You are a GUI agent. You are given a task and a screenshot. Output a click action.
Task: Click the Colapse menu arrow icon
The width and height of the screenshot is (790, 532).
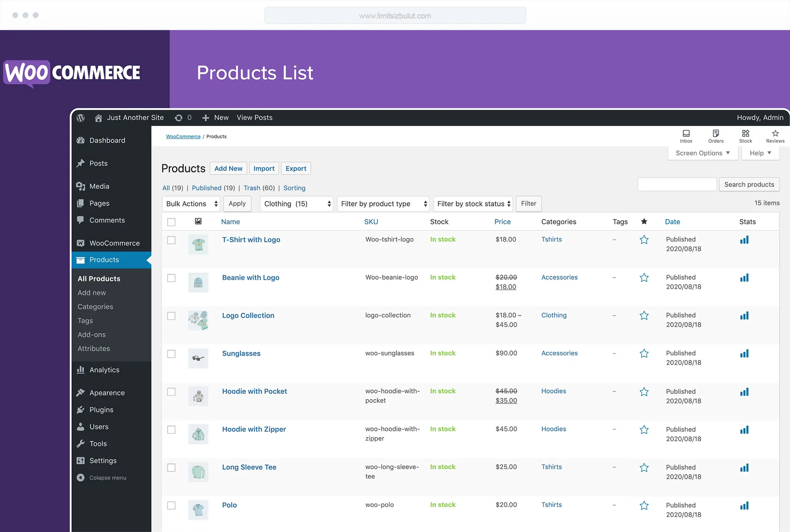coord(81,478)
